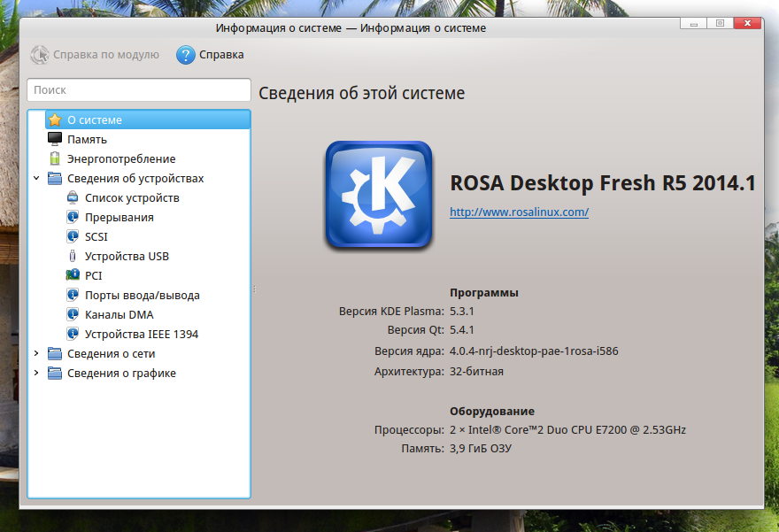Expand the Сведения о графике branch
The image size is (779, 532).
[x=36, y=373]
